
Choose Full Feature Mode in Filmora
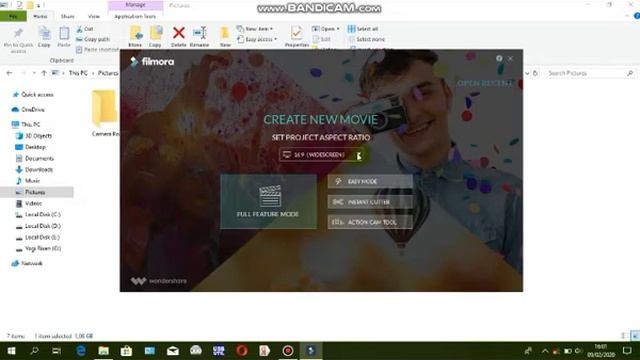click(268, 201)
